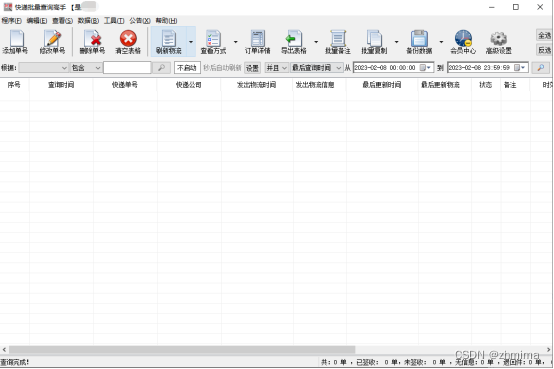The width and height of the screenshot is (554, 369).
Task: Expand the 查看方式 dropdown arrow
Action: click(235, 42)
